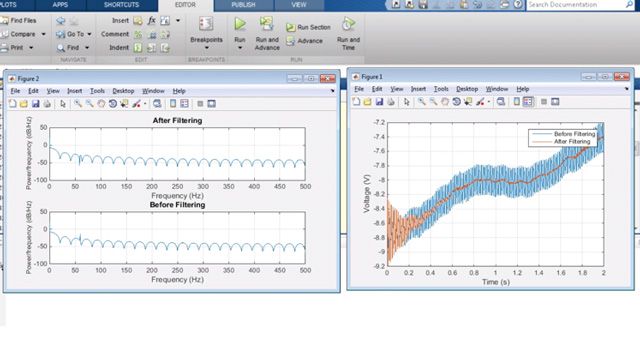Open the Breakpoints icon
This screenshot has height=360, width=640.
coord(206,24)
